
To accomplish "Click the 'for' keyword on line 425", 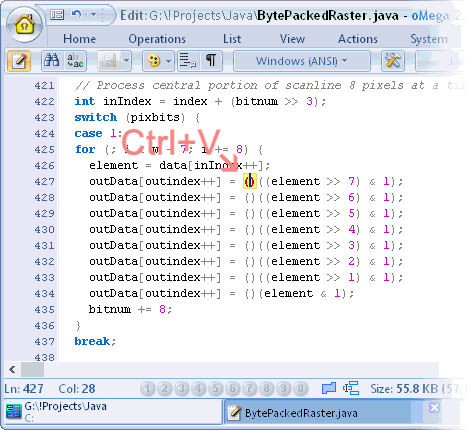I will [x=85, y=149].
